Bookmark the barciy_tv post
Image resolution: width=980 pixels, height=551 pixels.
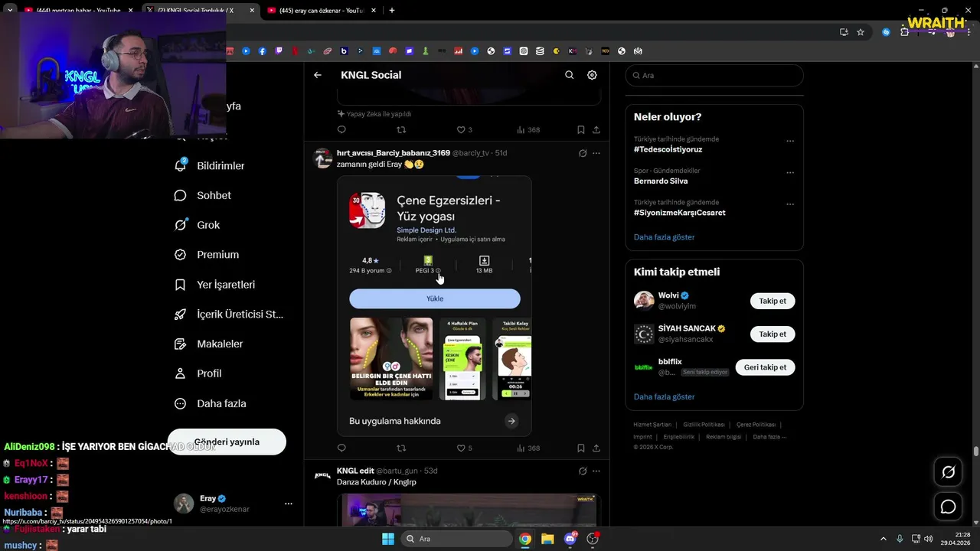[x=581, y=448]
